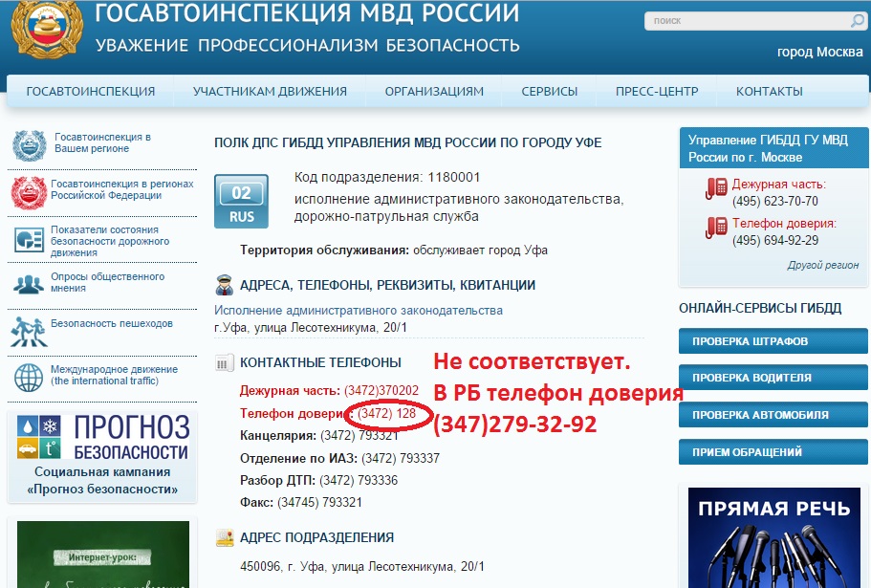
Task: Open Безопасность пешеходов link
Action: [x=112, y=323]
